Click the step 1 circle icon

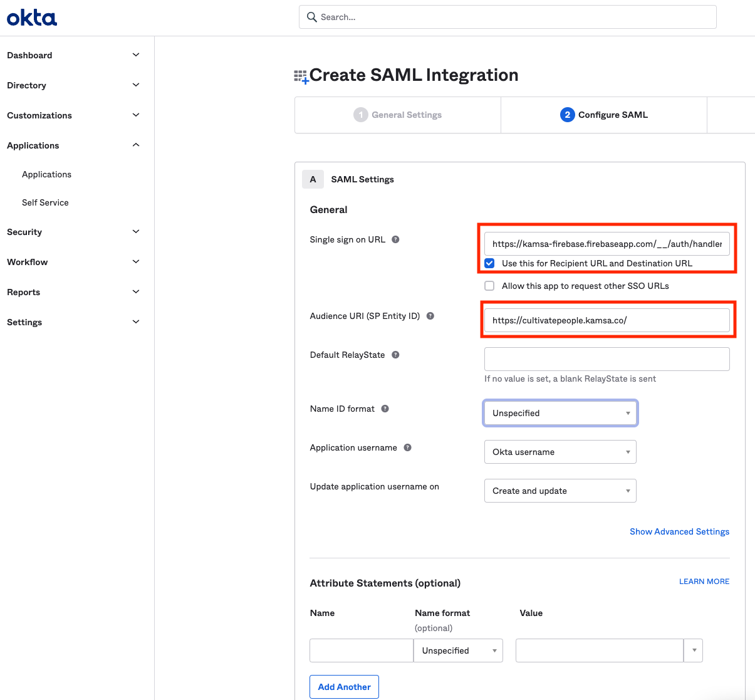coord(361,115)
